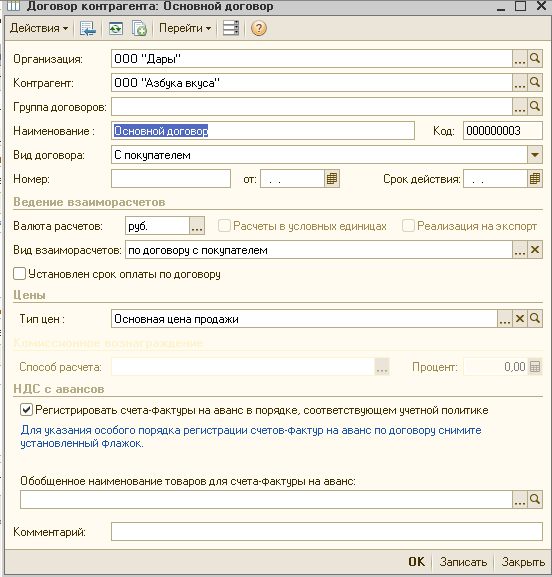This screenshot has height=577, width=552.
Task: Clear the Тип цен field with X
Action: (x=520, y=319)
